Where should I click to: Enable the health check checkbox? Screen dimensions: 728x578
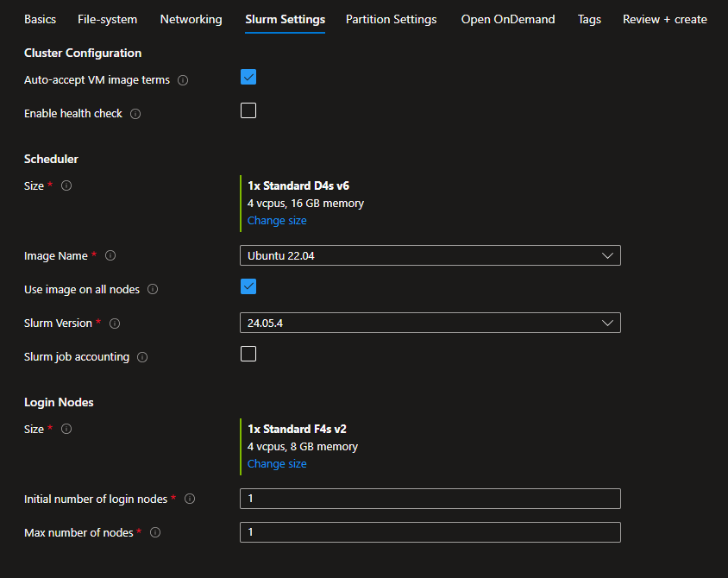click(x=248, y=110)
